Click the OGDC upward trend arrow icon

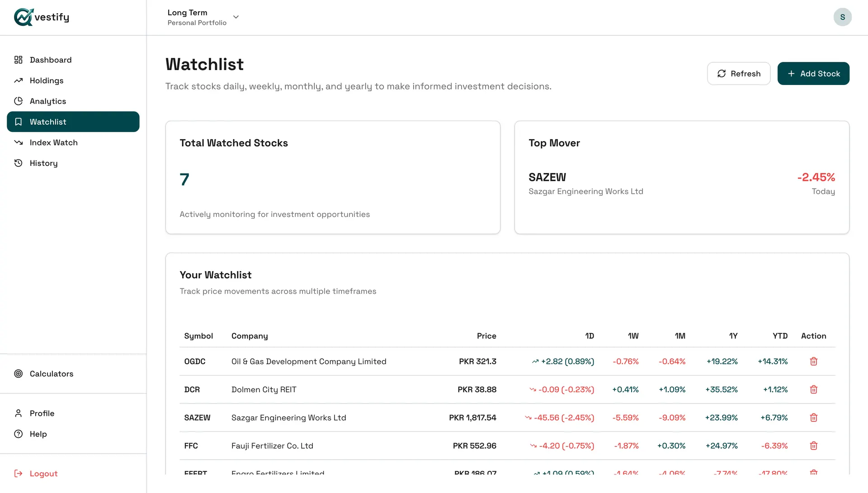pos(535,362)
